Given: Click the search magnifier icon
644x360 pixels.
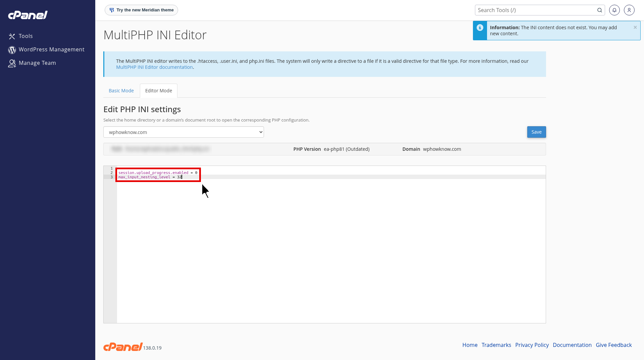Looking at the screenshot, I should (x=599, y=10).
